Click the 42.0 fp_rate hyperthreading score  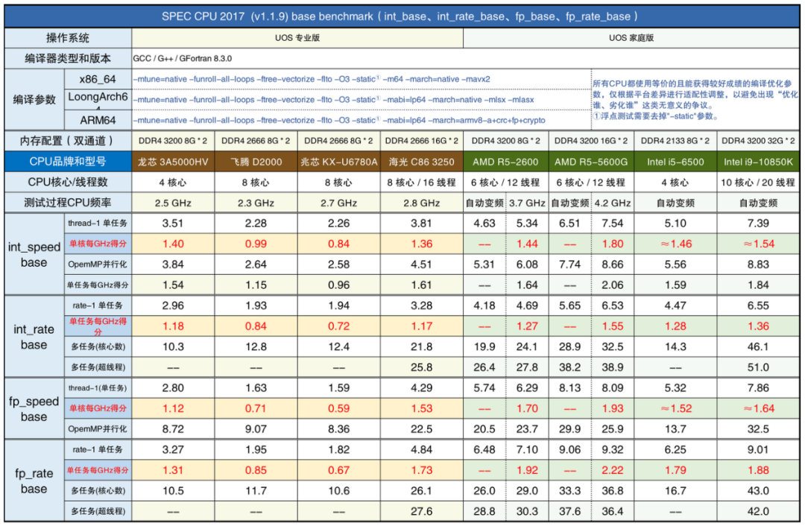[758, 511]
